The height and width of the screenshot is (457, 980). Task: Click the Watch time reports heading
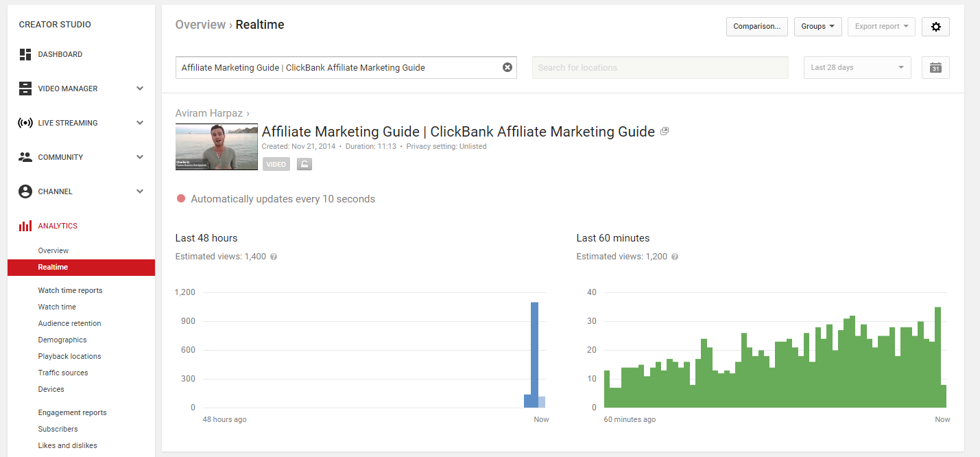70,291
